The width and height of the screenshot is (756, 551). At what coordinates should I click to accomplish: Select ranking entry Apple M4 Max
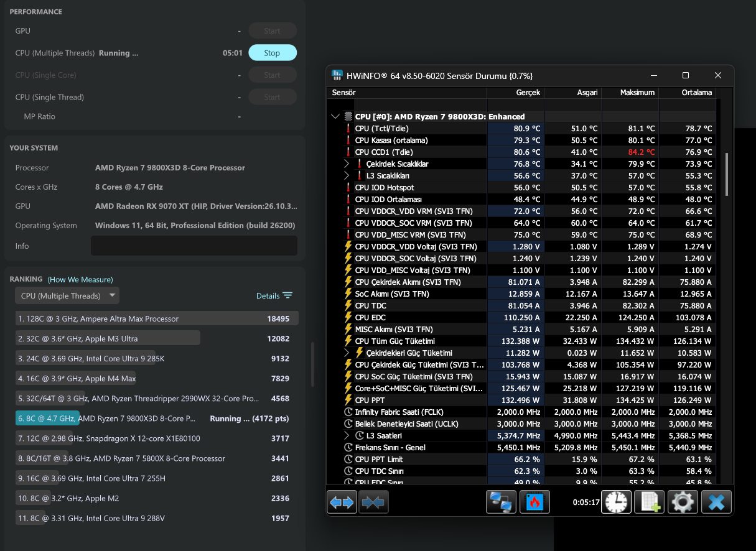[157, 379]
